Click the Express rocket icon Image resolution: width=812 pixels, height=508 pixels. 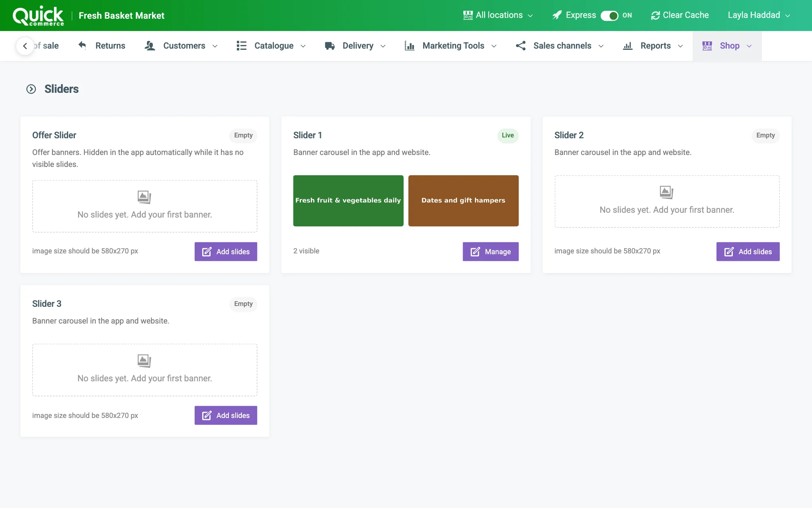[x=557, y=15]
